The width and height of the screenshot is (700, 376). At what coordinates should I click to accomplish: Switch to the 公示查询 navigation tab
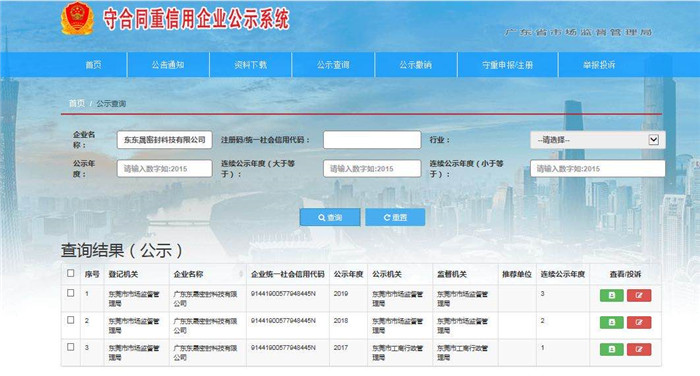point(333,65)
